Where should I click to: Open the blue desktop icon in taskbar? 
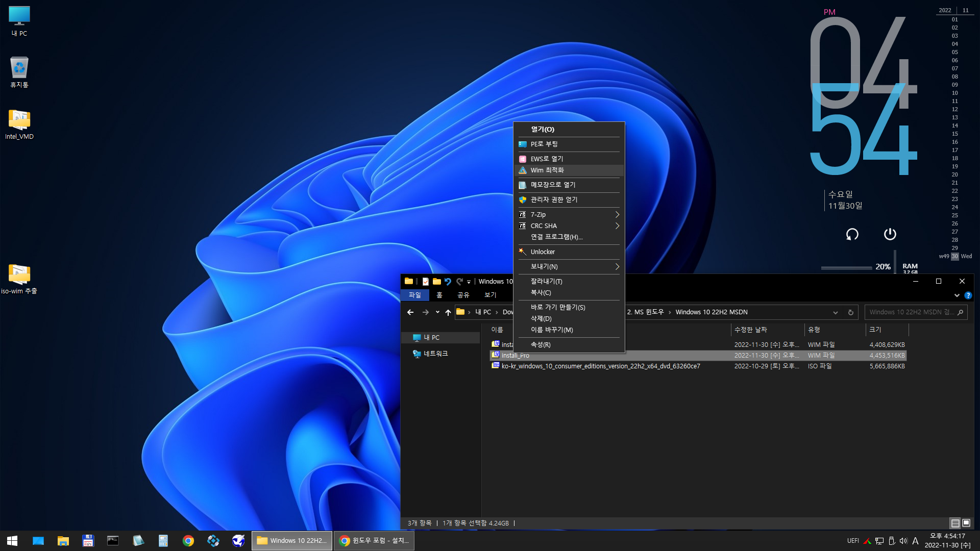click(38, 541)
